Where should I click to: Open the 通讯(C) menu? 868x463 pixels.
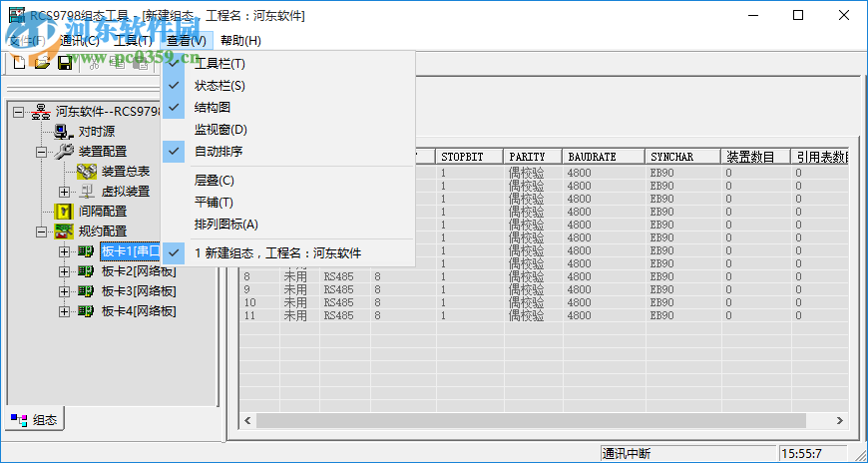pos(80,41)
